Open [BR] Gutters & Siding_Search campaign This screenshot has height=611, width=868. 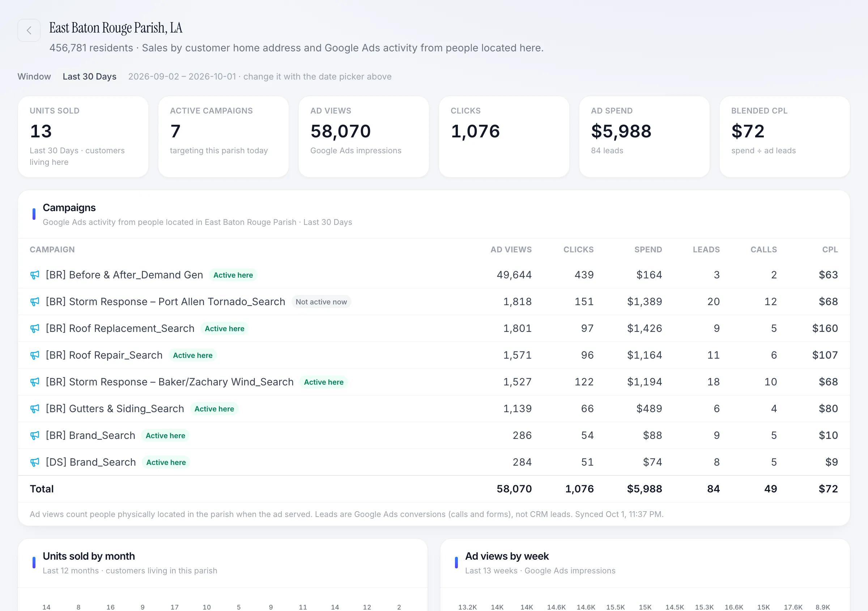tap(115, 409)
